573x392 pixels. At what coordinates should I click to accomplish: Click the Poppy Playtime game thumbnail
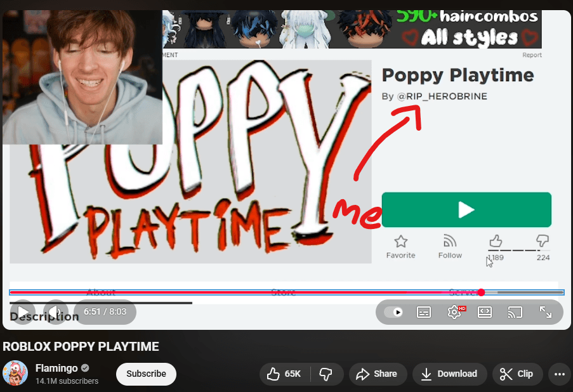pyautogui.click(x=190, y=162)
